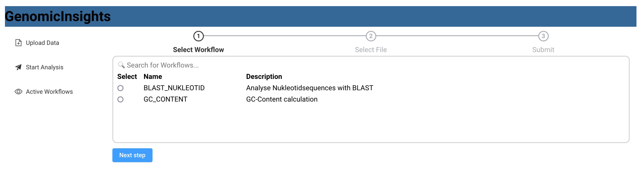Click the search magnifier icon
Screen dimensions: 644x169
(x=121, y=65)
